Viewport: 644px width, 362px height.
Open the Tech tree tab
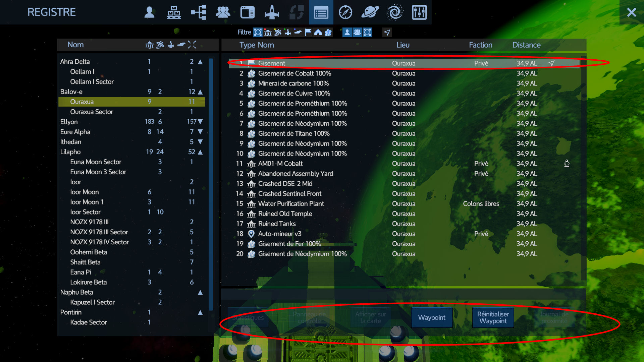[x=198, y=12]
